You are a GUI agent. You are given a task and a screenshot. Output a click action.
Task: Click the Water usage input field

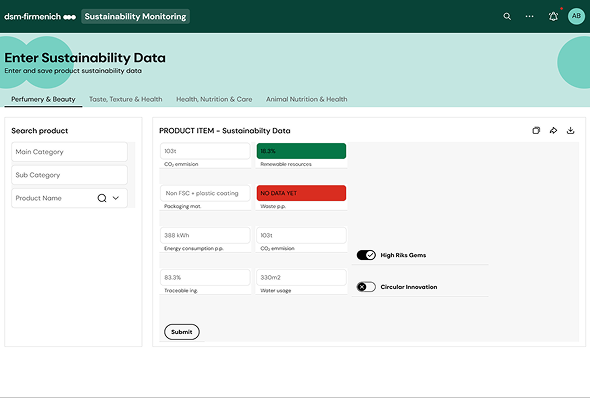[301, 277]
